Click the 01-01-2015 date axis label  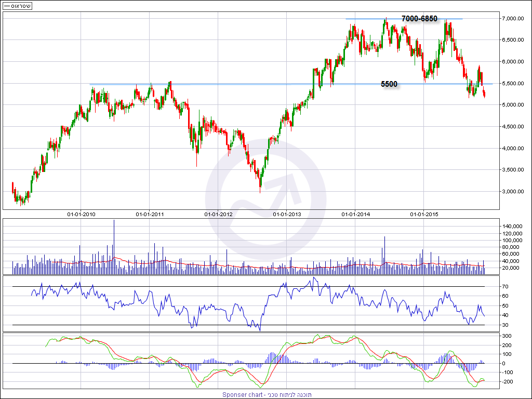(424, 214)
